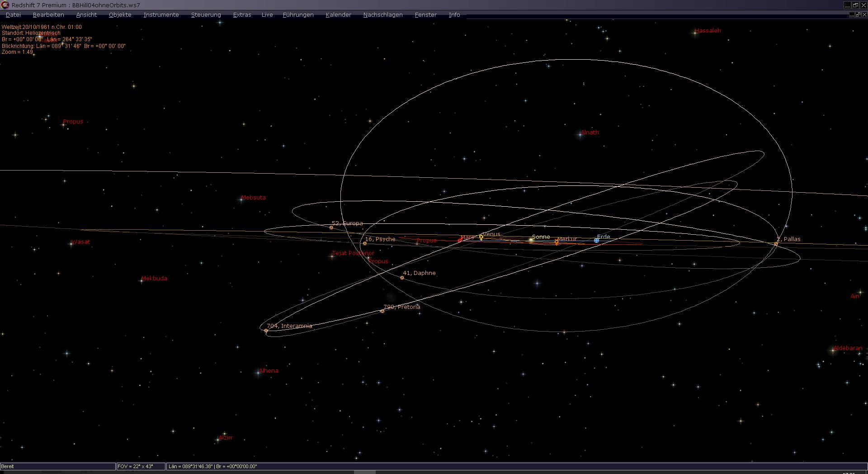This screenshot has height=474, width=868.
Task: Select the yellow Venus symbol marker
Action: click(x=481, y=237)
